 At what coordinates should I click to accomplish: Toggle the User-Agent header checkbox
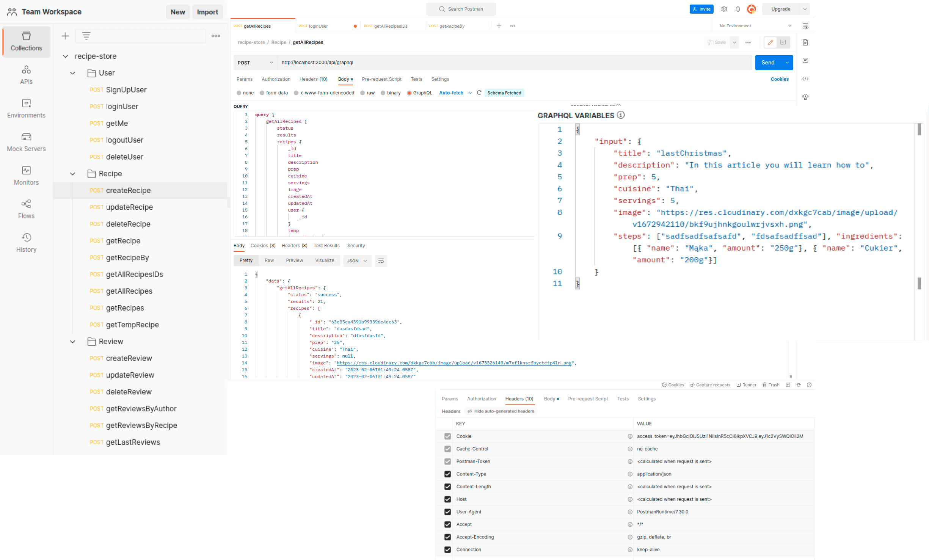(447, 512)
